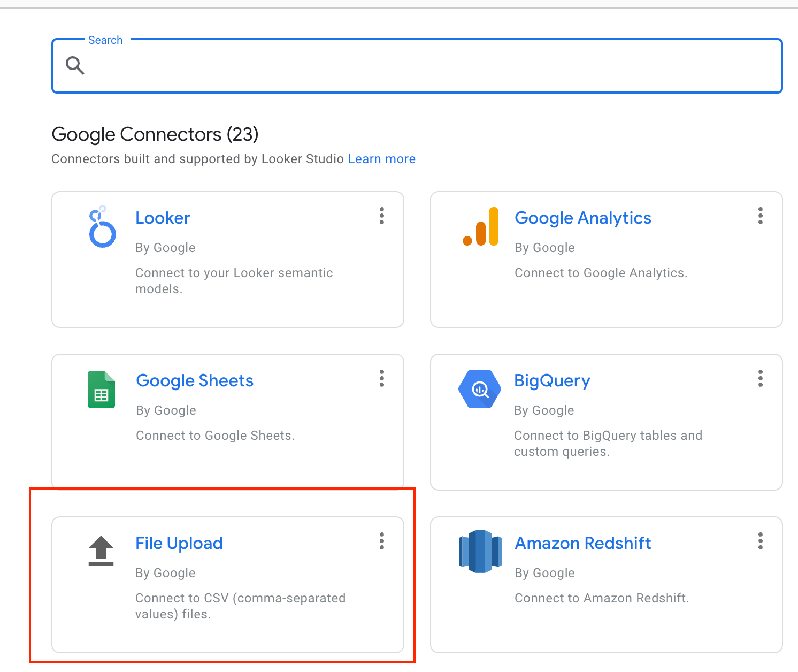Image resolution: width=798 pixels, height=672 pixels.
Task: Click the magnifying glass search icon
Action: pos(75,65)
